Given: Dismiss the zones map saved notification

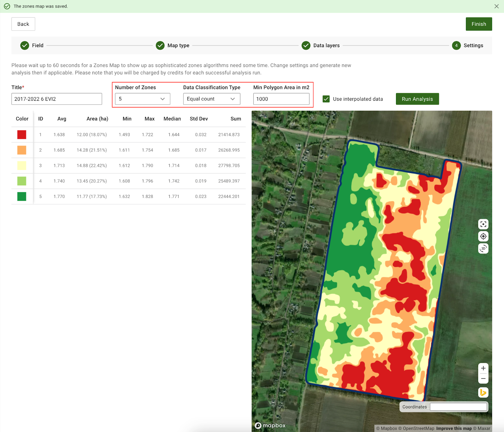Looking at the screenshot, I should coord(496,6).
